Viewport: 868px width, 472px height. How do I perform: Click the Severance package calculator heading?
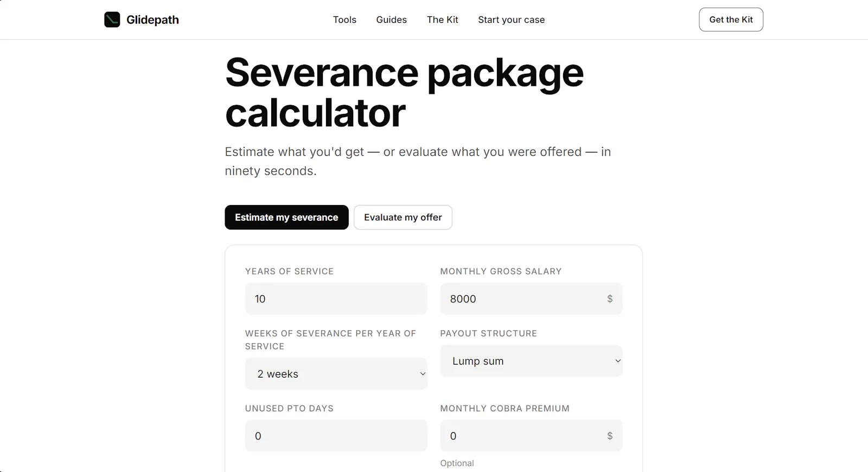(x=404, y=93)
